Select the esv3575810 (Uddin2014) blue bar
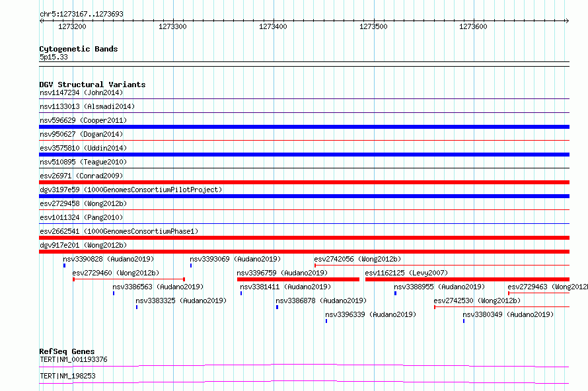 coord(304,155)
